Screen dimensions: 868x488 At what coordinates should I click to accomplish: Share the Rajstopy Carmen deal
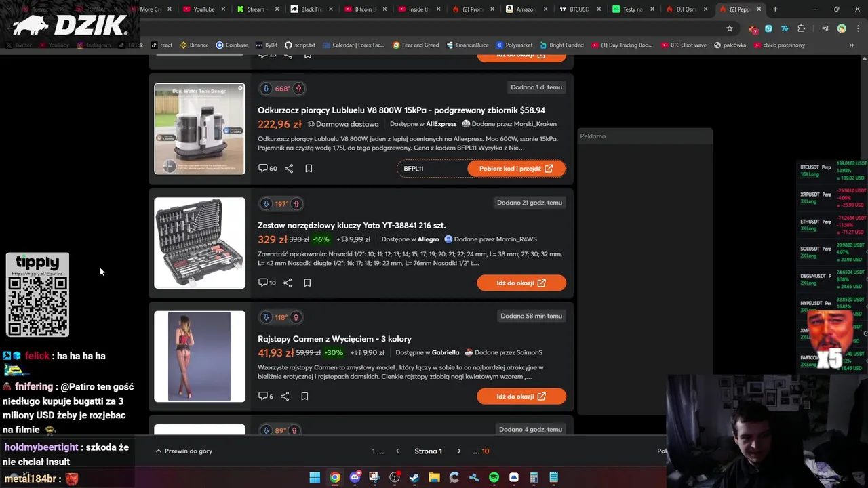[x=285, y=396]
